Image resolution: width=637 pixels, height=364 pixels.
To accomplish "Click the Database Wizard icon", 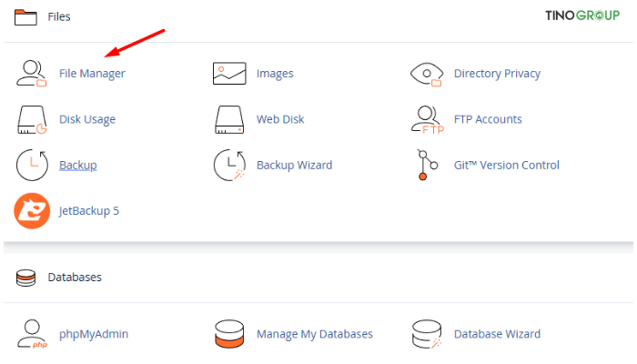I will 427,334.
